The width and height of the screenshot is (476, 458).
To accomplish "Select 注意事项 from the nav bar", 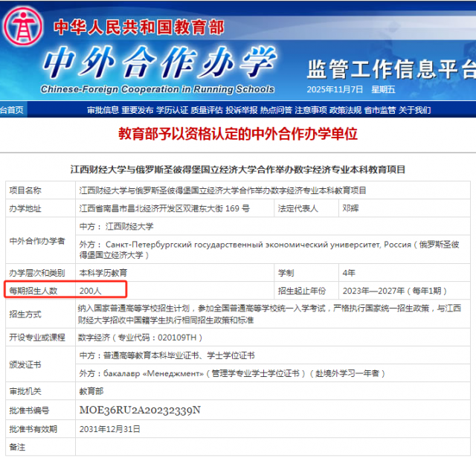I will 310,110.
